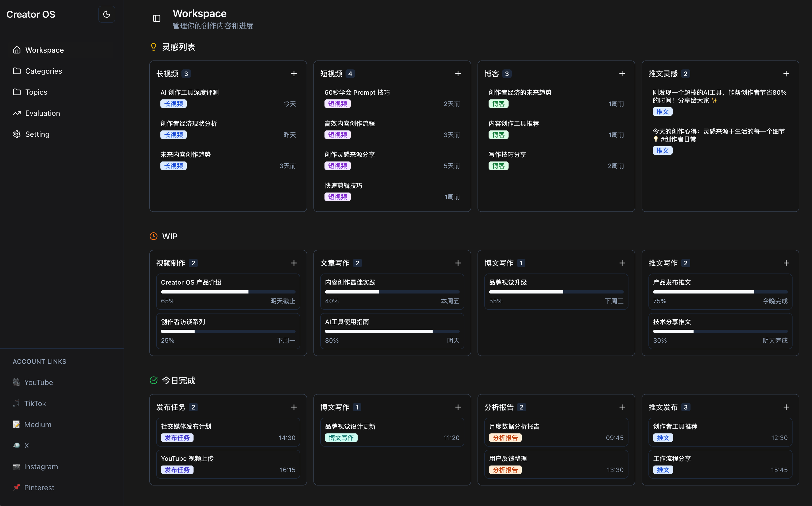
Task: Select the 技术分享推文 card title
Action: 672,322
